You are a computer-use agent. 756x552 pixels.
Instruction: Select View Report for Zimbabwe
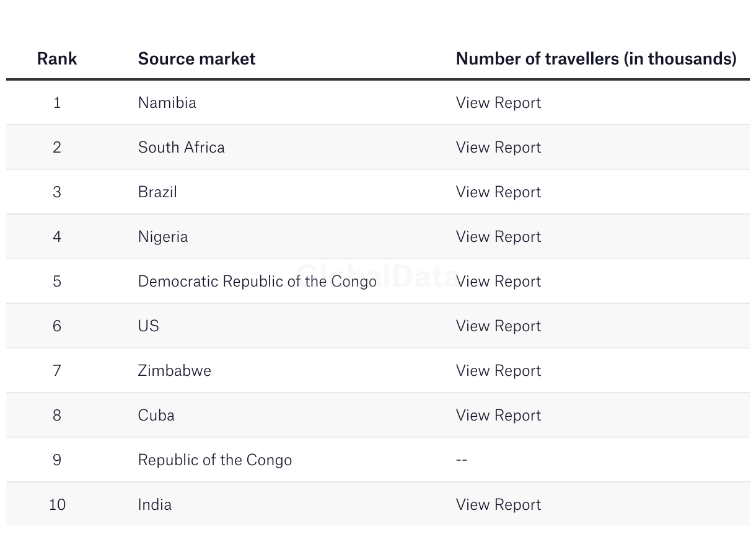click(498, 370)
